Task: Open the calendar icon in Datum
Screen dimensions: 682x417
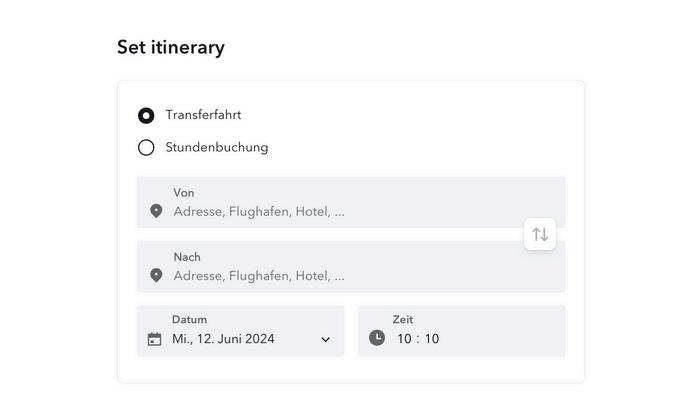Action: pyautogui.click(x=154, y=339)
